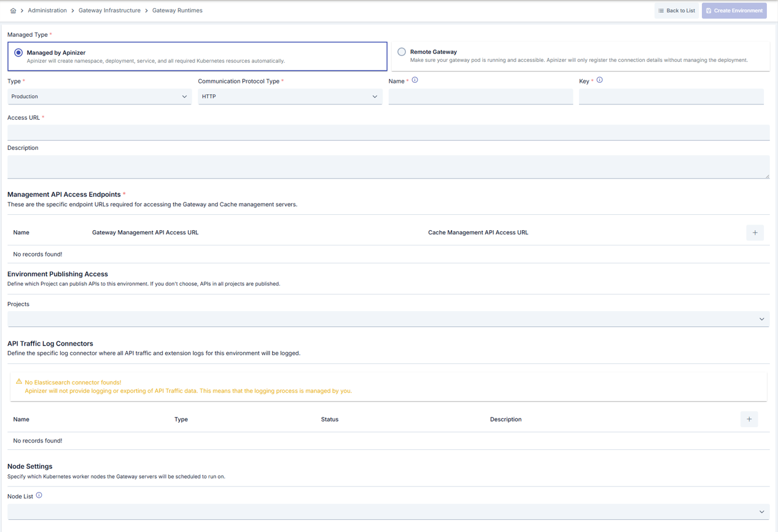Viewport: 778px width, 532px height.
Task: Open the Communication Protocol Type dropdown
Action: pyautogui.click(x=290, y=96)
